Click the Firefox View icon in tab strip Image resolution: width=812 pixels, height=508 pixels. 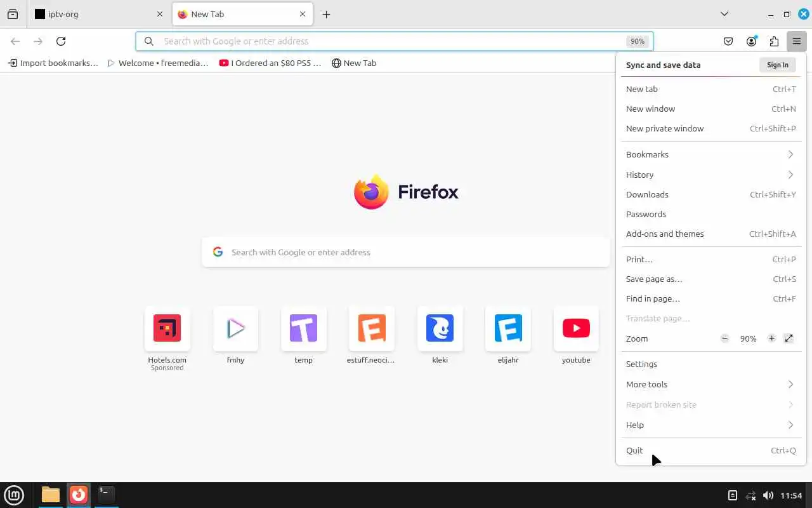pos(13,14)
